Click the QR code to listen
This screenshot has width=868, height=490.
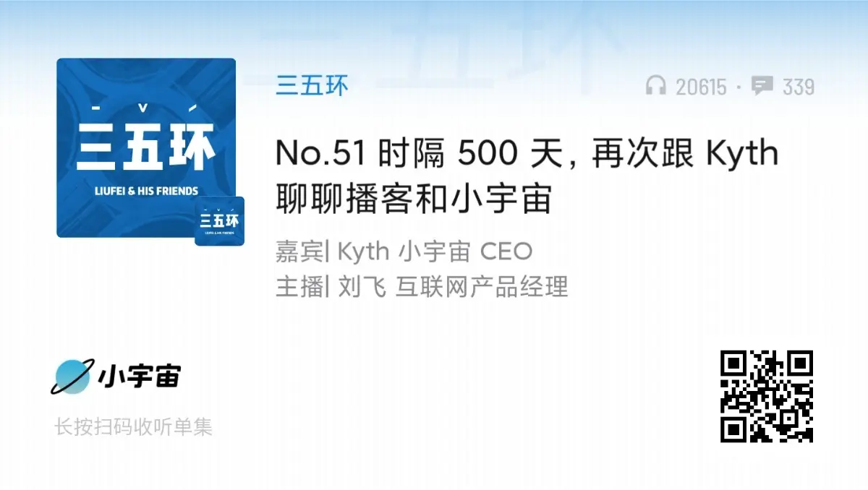tap(767, 396)
